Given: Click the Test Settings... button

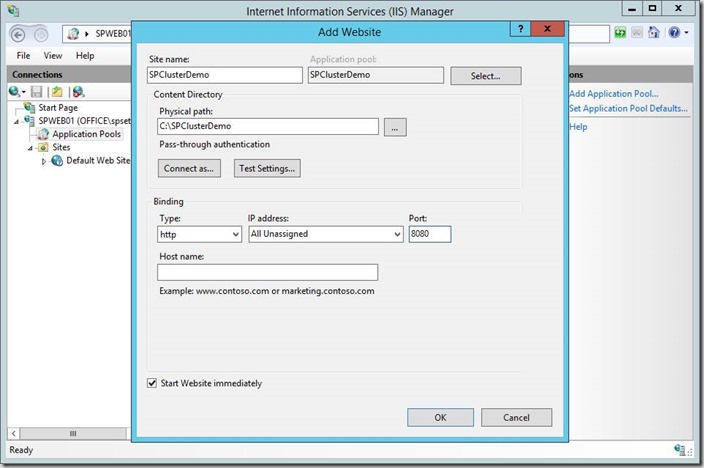Looking at the screenshot, I should pos(267,168).
